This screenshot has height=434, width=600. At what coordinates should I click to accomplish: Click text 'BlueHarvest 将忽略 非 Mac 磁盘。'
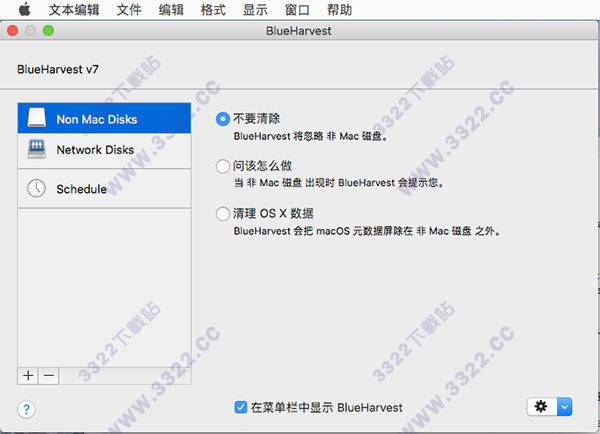coord(310,136)
